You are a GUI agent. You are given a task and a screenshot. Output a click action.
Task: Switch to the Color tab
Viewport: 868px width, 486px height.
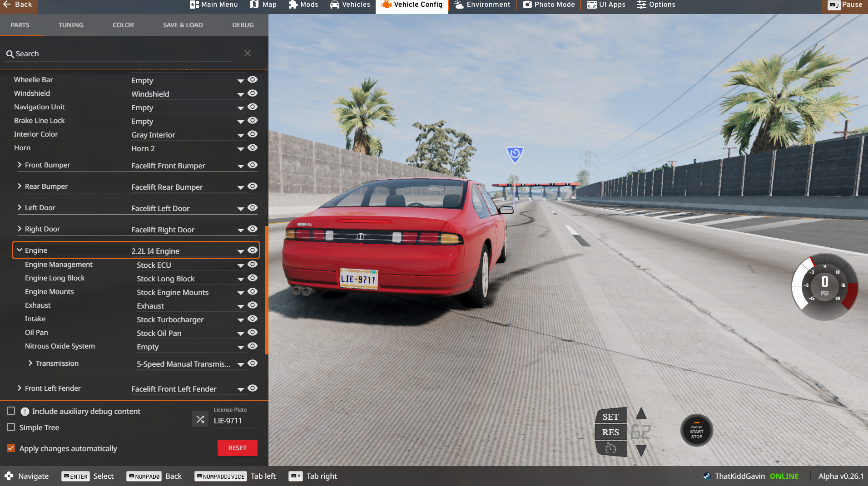pos(124,25)
